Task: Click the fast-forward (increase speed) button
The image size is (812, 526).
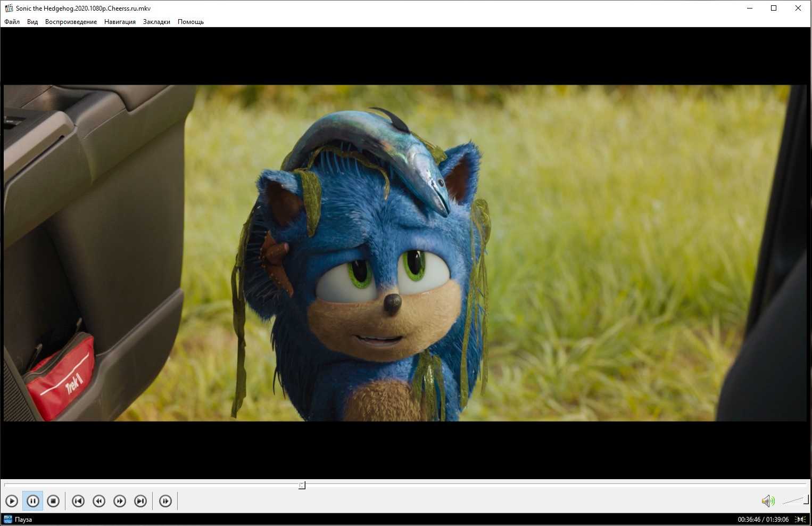Action: point(120,501)
